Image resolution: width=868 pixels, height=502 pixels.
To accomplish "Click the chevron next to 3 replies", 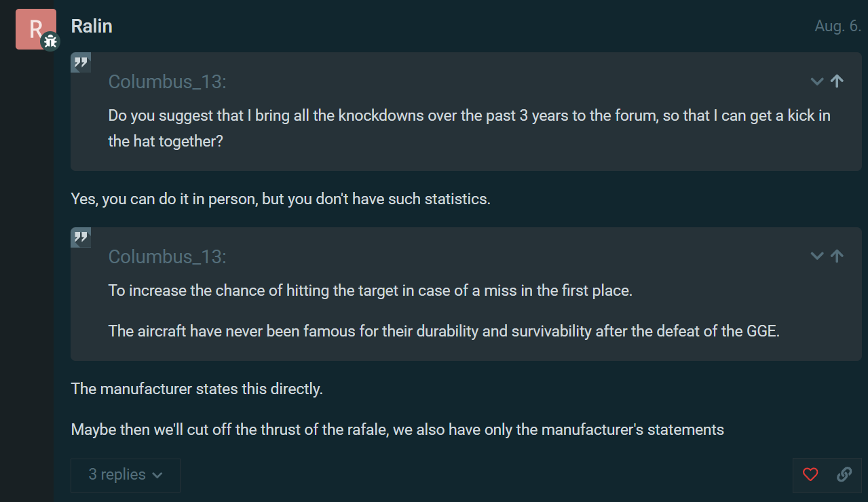I will (157, 476).
